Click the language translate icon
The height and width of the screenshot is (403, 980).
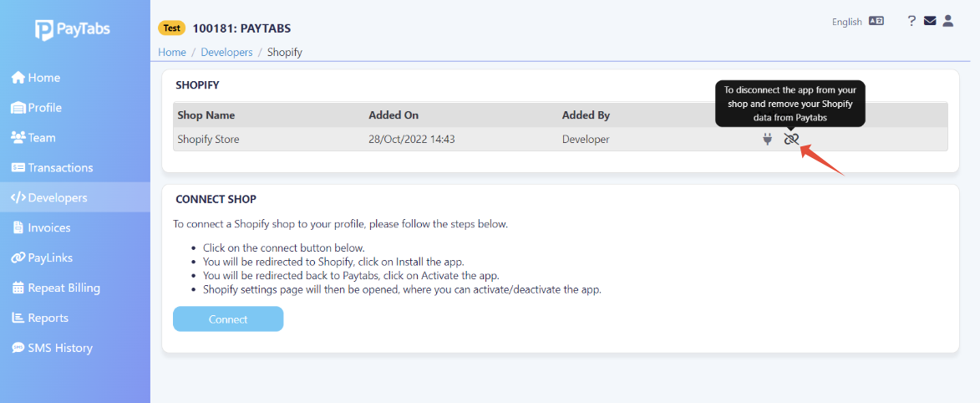coord(876,21)
